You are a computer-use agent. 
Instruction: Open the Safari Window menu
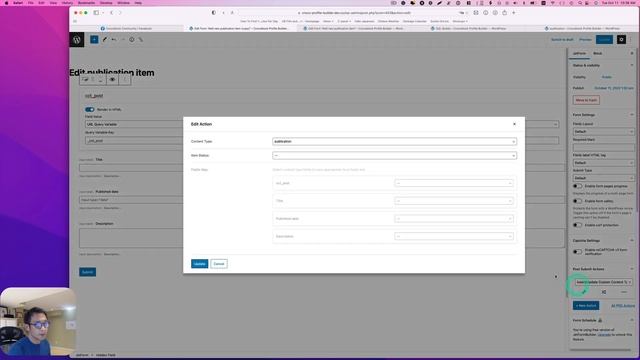click(x=123, y=3)
